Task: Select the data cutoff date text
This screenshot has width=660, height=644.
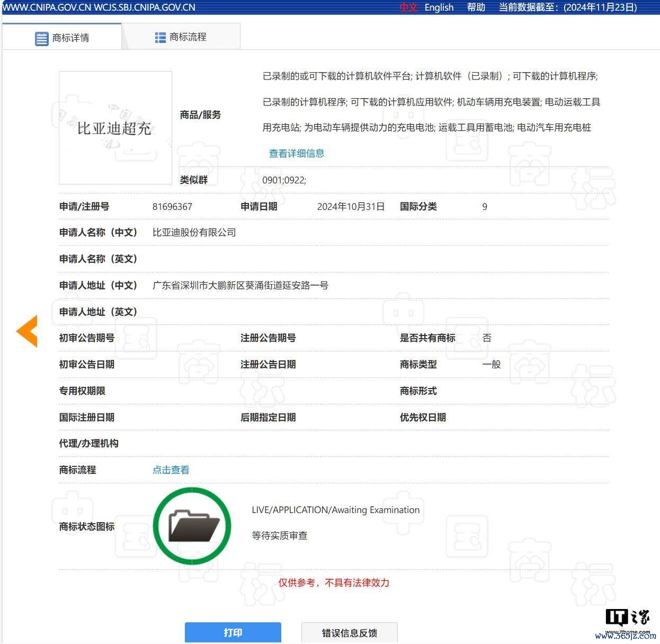Action: 568,7
